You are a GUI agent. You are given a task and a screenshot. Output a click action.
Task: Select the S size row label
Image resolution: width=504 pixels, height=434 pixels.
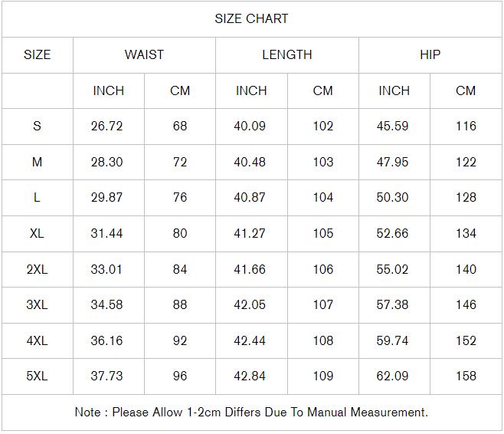[x=37, y=126]
